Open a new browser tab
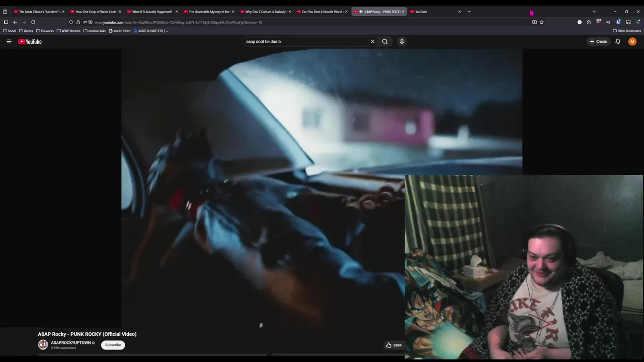The height and width of the screenshot is (362, 644). [x=469, y=12]
